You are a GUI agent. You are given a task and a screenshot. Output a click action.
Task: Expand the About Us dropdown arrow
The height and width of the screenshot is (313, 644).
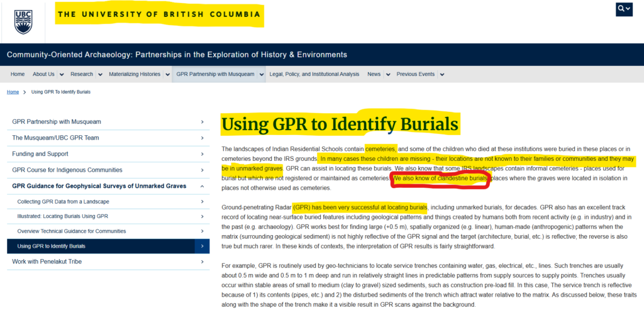(62, 74)
